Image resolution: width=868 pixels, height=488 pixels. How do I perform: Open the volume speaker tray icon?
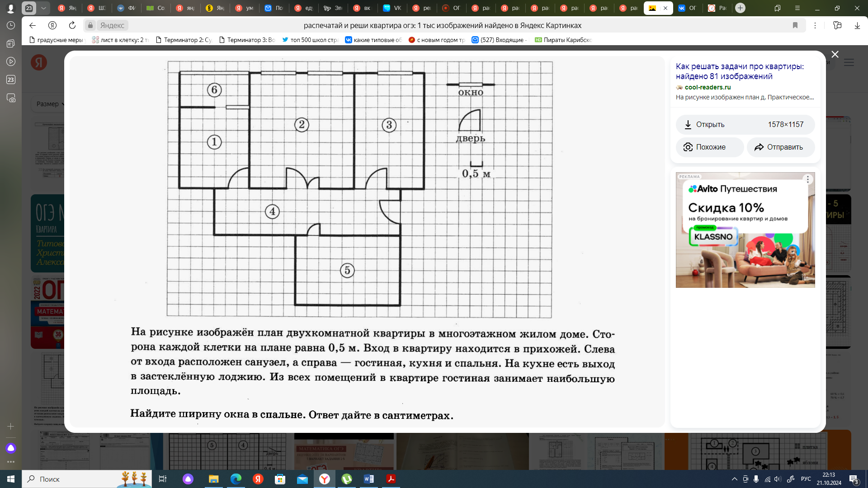[778, 479]
